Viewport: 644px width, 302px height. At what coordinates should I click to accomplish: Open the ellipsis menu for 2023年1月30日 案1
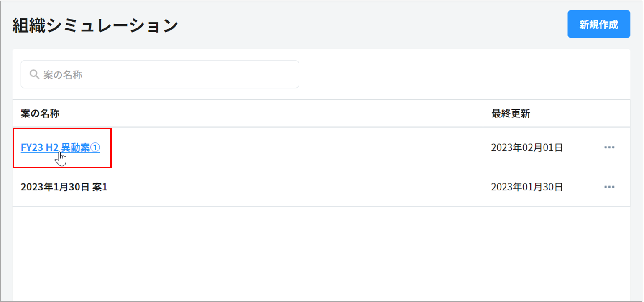(609, 187)
